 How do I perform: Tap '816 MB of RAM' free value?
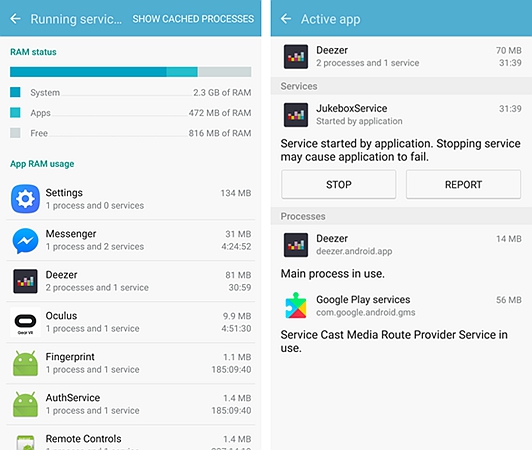tap(220, 133)
